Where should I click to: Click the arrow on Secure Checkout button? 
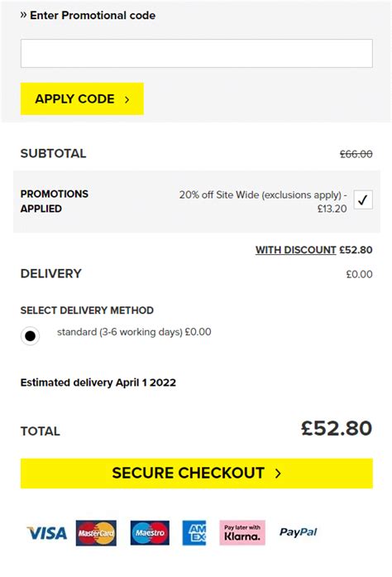278,474
